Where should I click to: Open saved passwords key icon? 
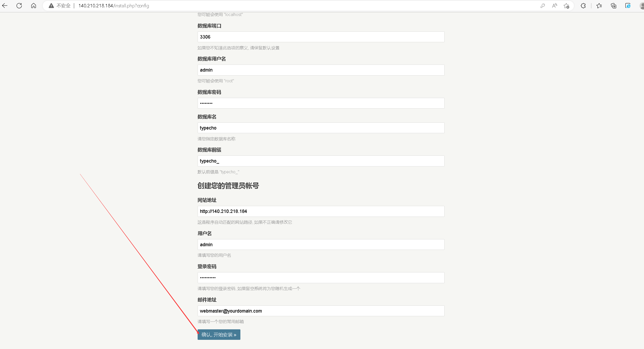543,6
